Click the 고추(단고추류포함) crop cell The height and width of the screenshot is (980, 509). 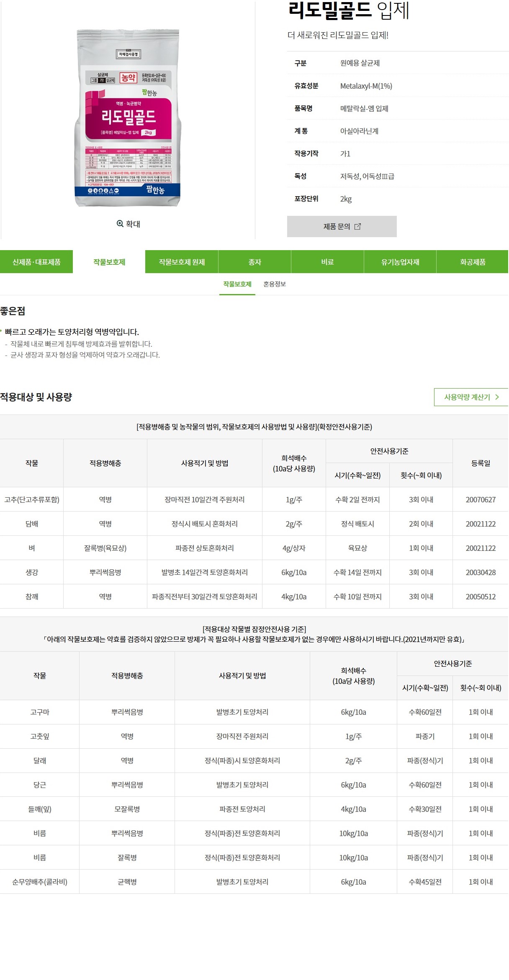32,499
